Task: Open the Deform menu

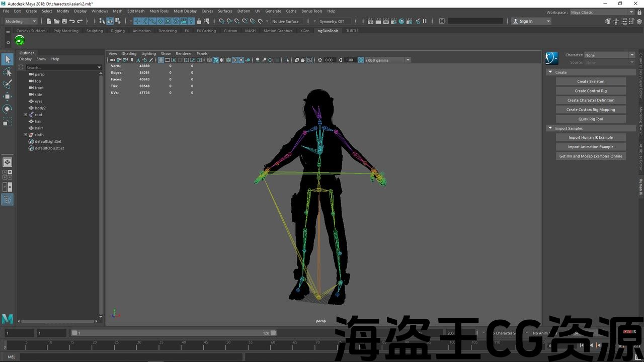Action: coord(244,11)
